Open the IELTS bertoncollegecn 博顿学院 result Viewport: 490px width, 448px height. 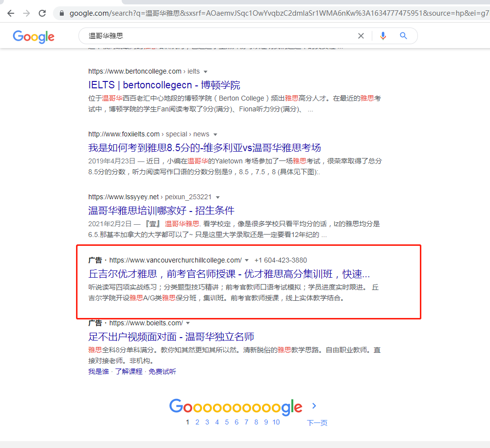(x=164, y=85)
